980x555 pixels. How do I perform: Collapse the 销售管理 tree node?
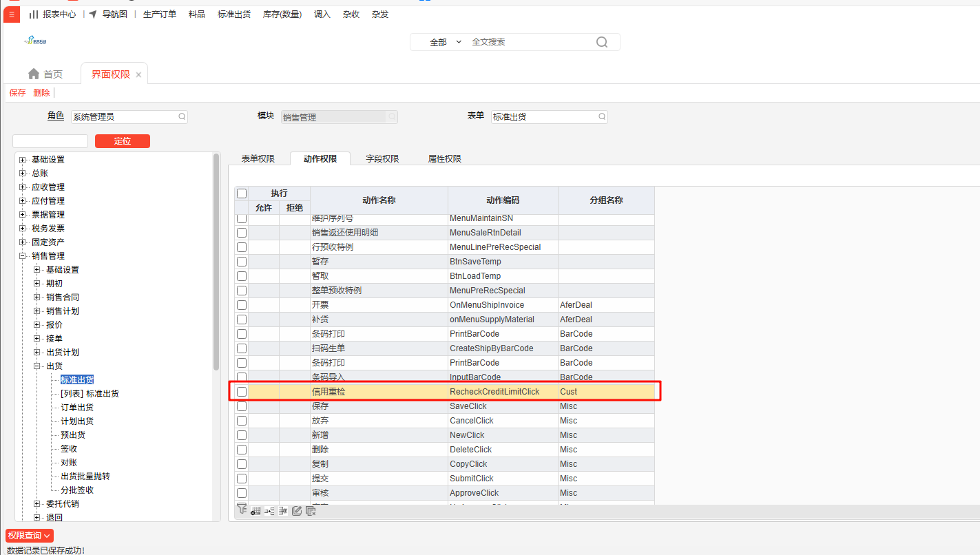[x=23, y=256]
